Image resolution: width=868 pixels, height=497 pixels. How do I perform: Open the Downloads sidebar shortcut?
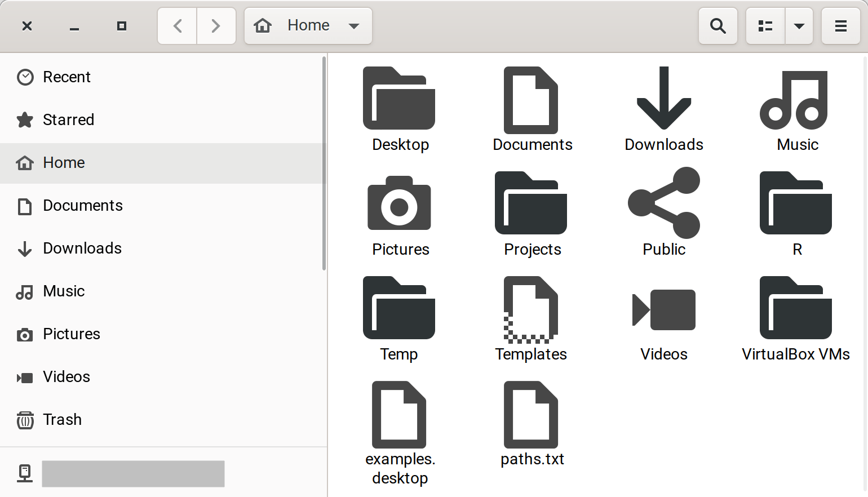pos(82,248)
